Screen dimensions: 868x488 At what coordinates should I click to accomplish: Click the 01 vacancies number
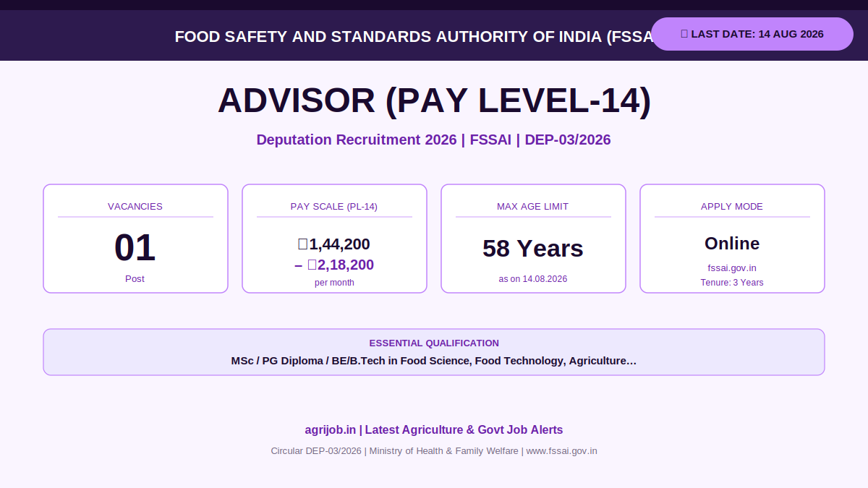click(135, 248)
